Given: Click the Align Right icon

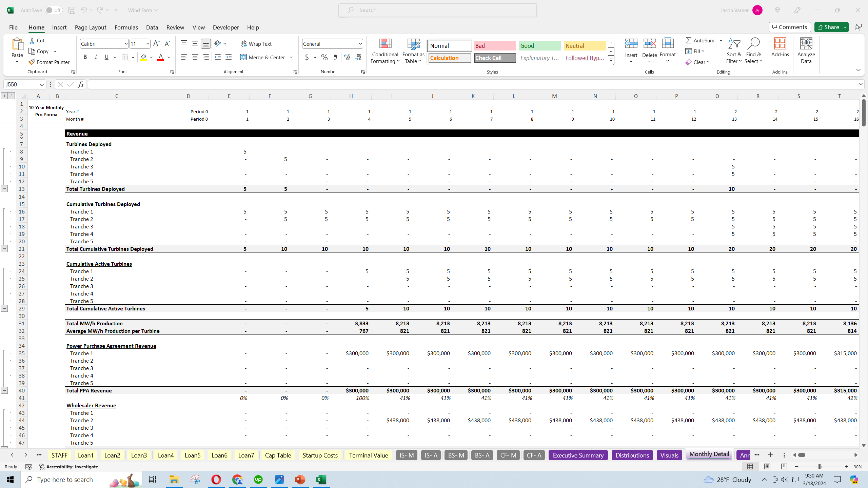Looking at the screenshot, I should point(206,57).
